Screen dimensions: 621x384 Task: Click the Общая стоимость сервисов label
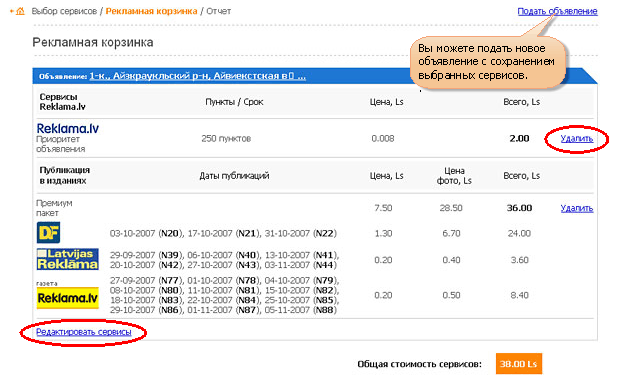tap(419, 364)
